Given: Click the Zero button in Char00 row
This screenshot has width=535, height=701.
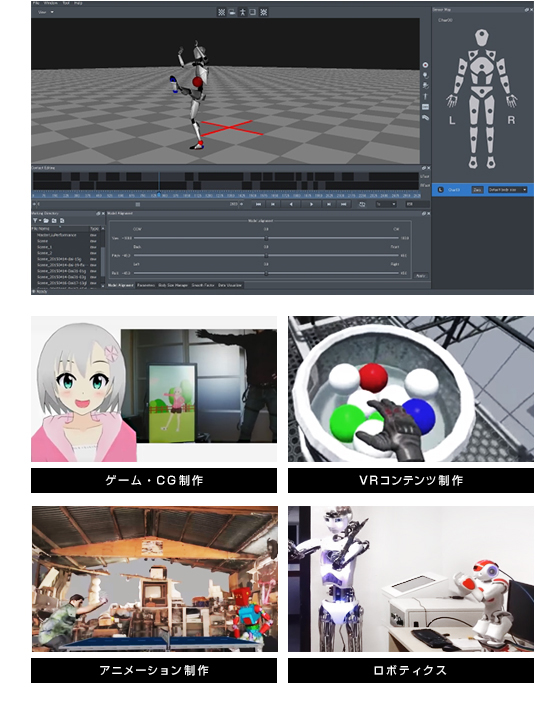Looking at the screenshot, I should [477, 190].
